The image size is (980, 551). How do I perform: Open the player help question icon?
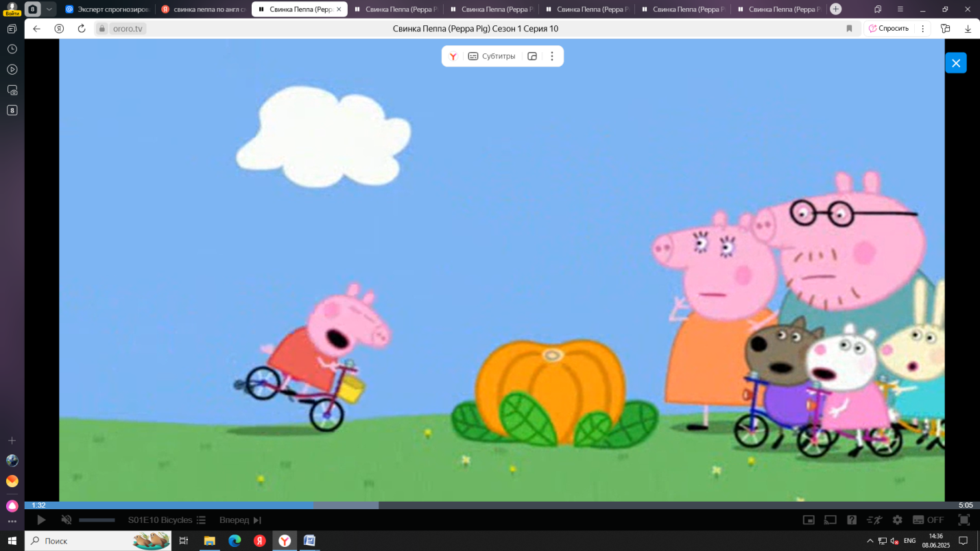pyautogui.click(x=852, y=520)
